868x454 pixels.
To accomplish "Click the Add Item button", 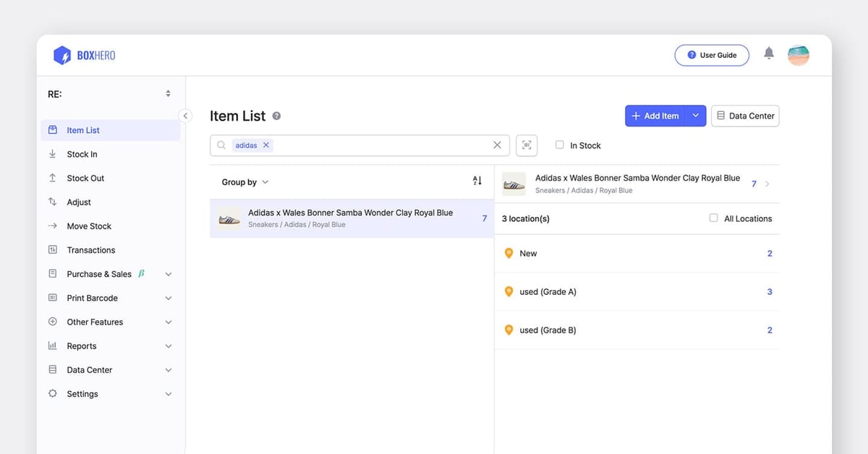I will pyautogui.click(x=655, y=116).
